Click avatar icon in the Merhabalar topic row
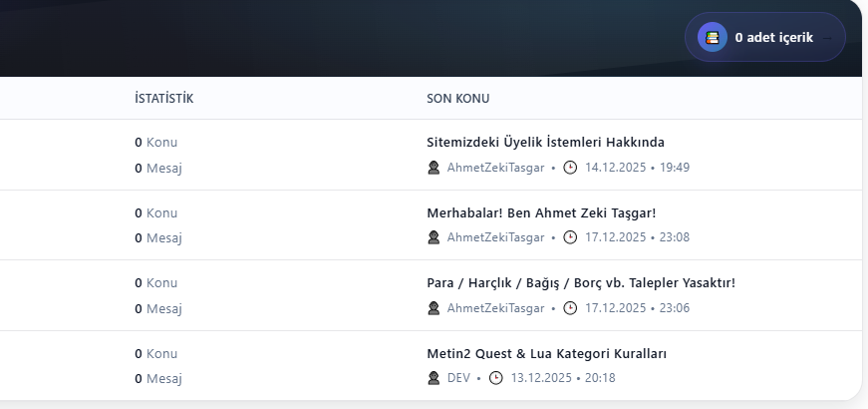The width and height of the screenshot is (868, 409). 434,237
